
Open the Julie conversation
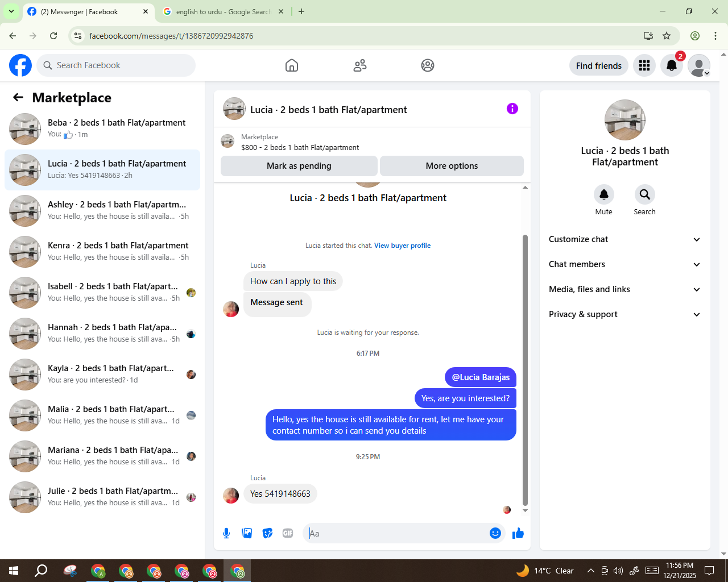coord(102,497)
